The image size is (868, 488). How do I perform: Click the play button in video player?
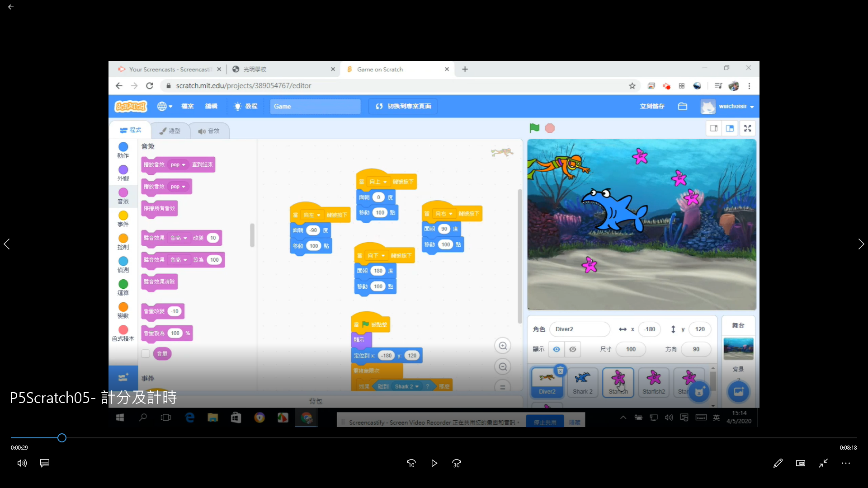[434, 463]
